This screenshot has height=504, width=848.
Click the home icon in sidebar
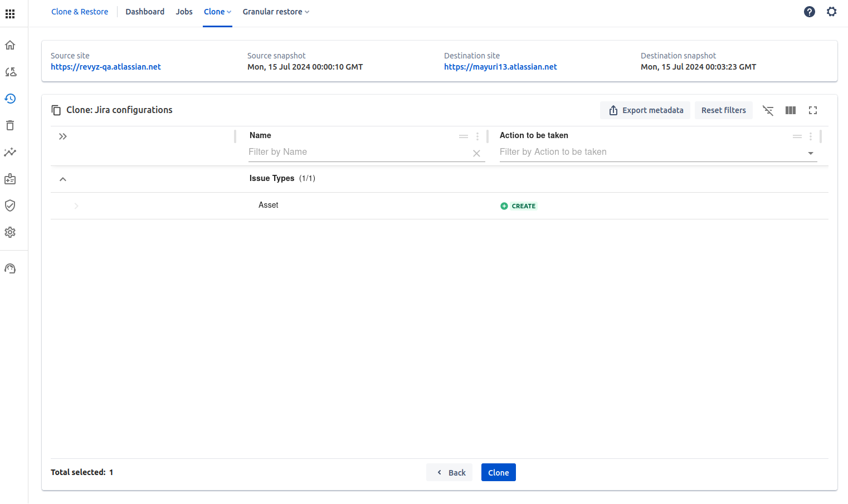pos(10,45)
